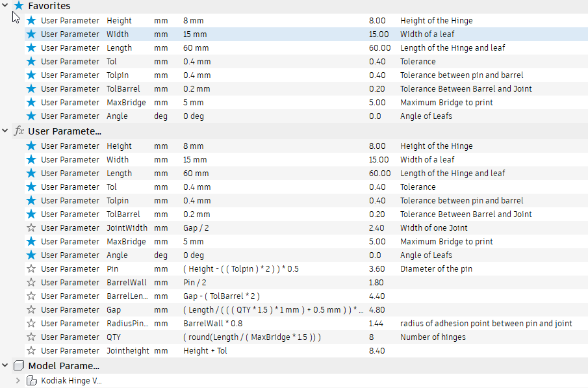Toggle favorite star for QTY parameter
The height and width of the screenshot is (388, 588).
point(31,337)
